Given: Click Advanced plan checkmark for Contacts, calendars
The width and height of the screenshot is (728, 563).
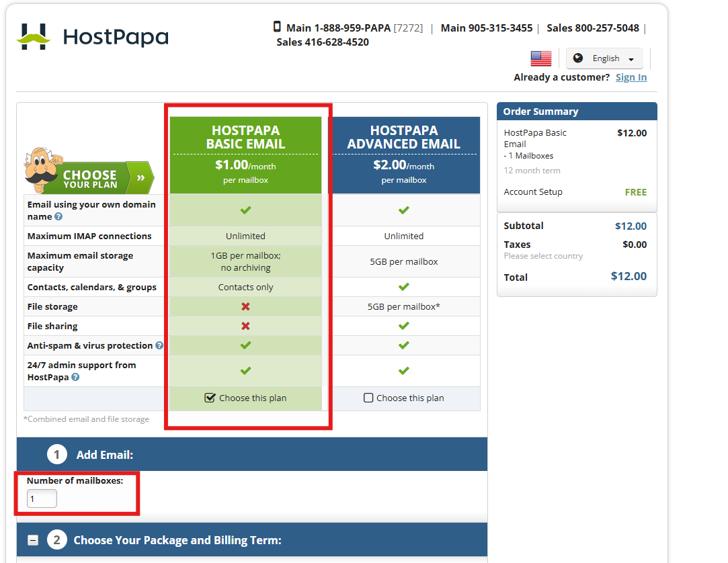Looking at the screenshot, I should tap(404, 287).
